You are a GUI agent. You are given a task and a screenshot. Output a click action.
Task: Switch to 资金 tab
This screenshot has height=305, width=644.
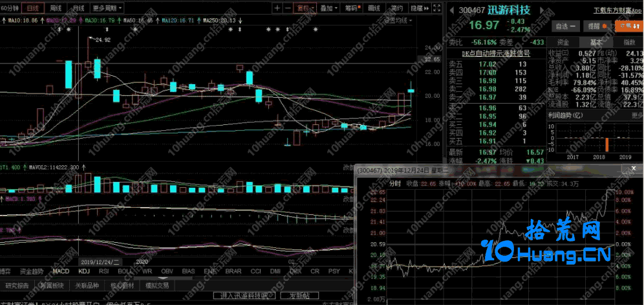coord(563,42)
